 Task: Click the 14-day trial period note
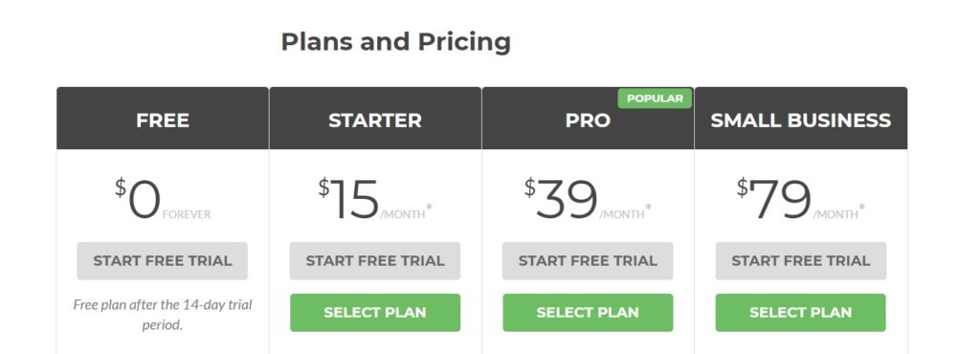[x=163, y=316]
